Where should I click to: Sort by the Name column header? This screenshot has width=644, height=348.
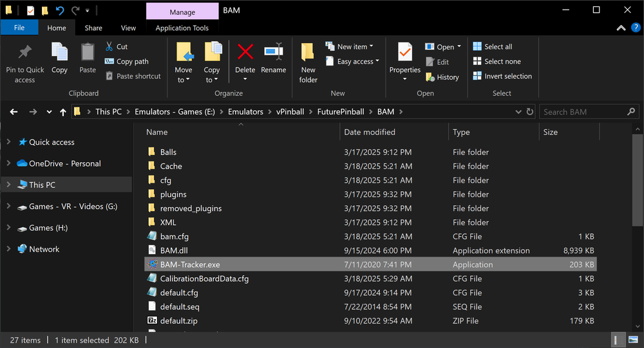pyautogui.click(x=157, y=132)
